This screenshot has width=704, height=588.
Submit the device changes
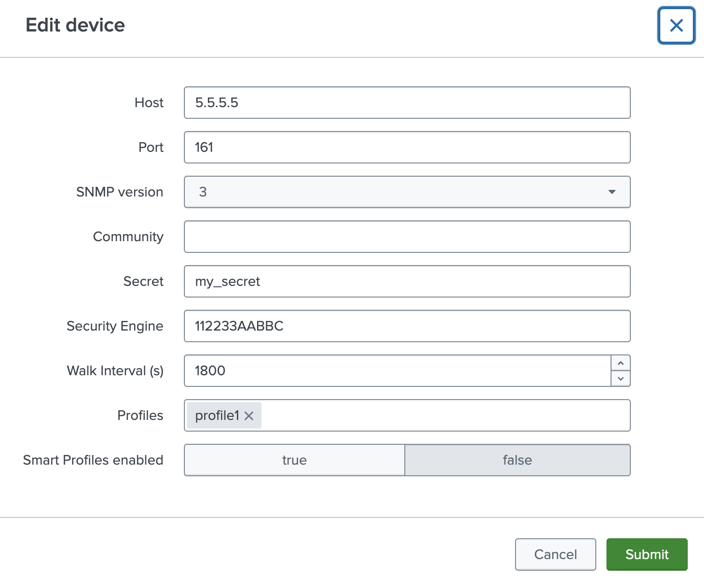[647, 554]
